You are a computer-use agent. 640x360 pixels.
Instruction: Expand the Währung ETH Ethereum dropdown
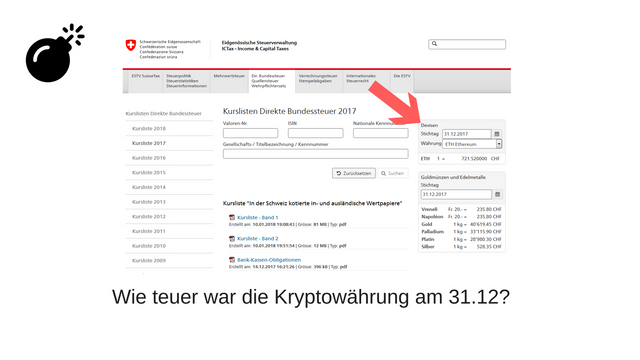point(499,144)
